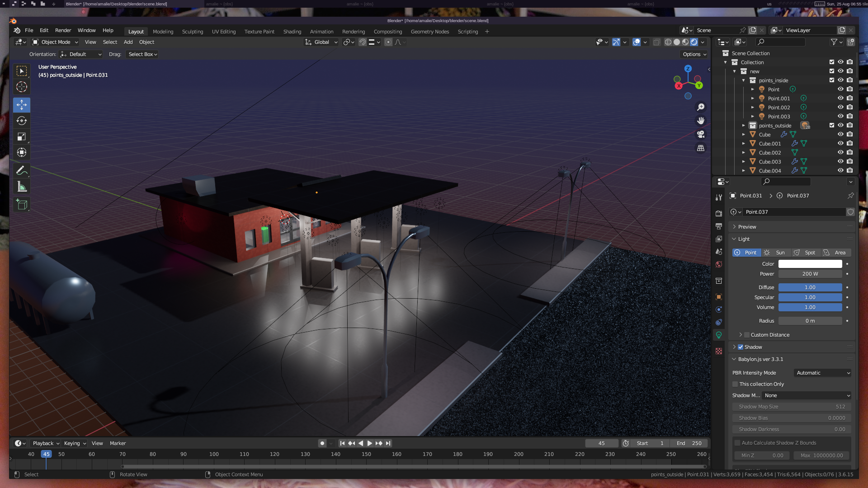Screen dimensions: 868x488
Task: Click the light Color swatch
Action: 810,264
